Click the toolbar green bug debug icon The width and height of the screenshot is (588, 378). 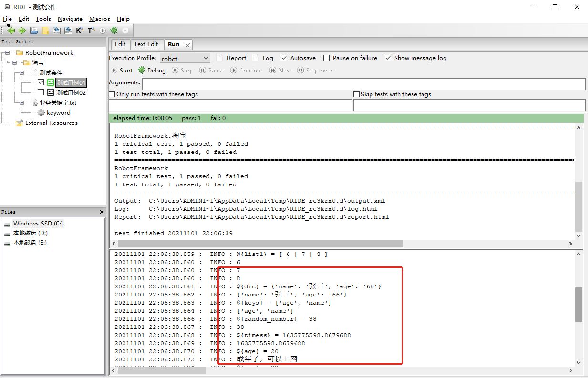[114, 31]
